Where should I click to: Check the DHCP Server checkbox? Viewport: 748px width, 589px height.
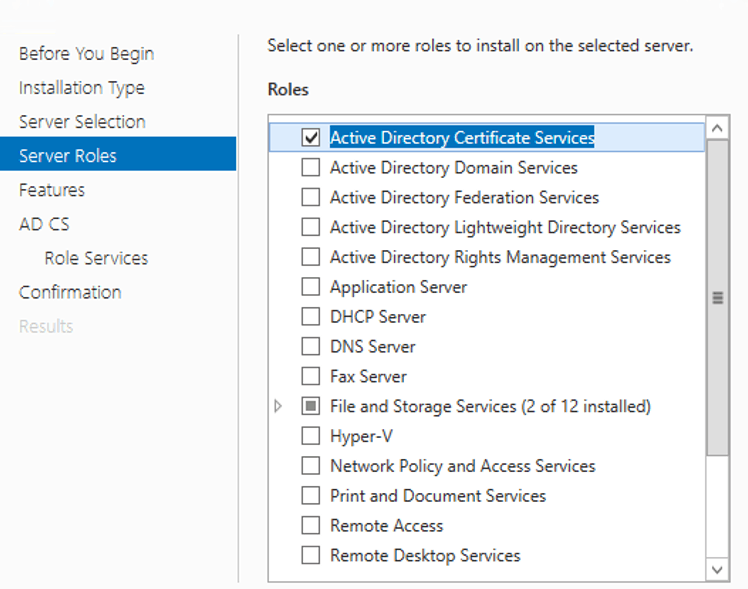click(311, 316)
